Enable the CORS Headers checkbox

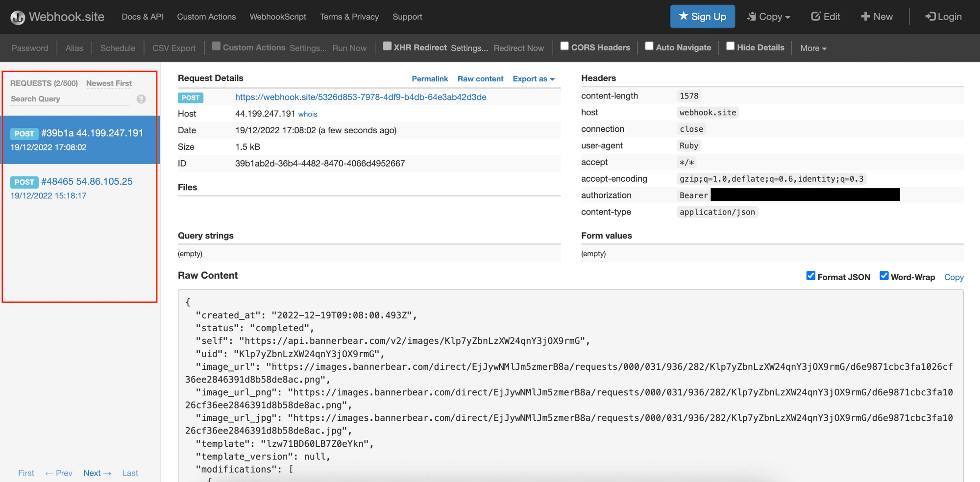coord(564,46)
